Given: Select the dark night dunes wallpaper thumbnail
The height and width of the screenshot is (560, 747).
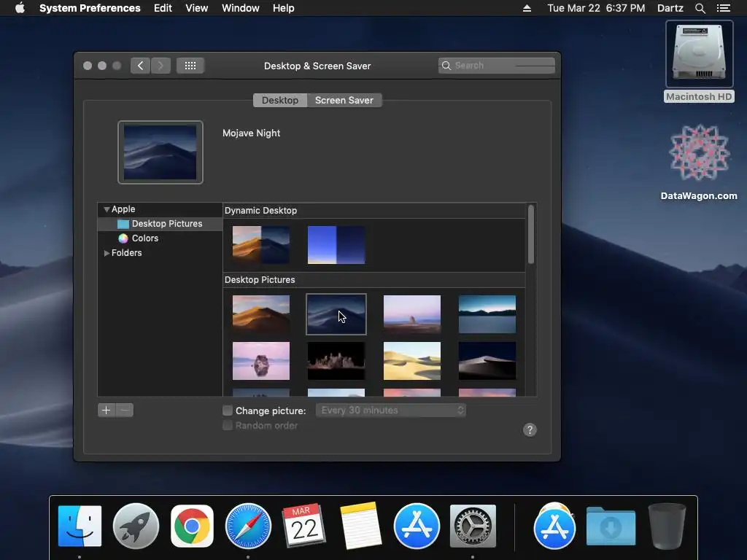Looking at the screenshot, I should [487, 360].
